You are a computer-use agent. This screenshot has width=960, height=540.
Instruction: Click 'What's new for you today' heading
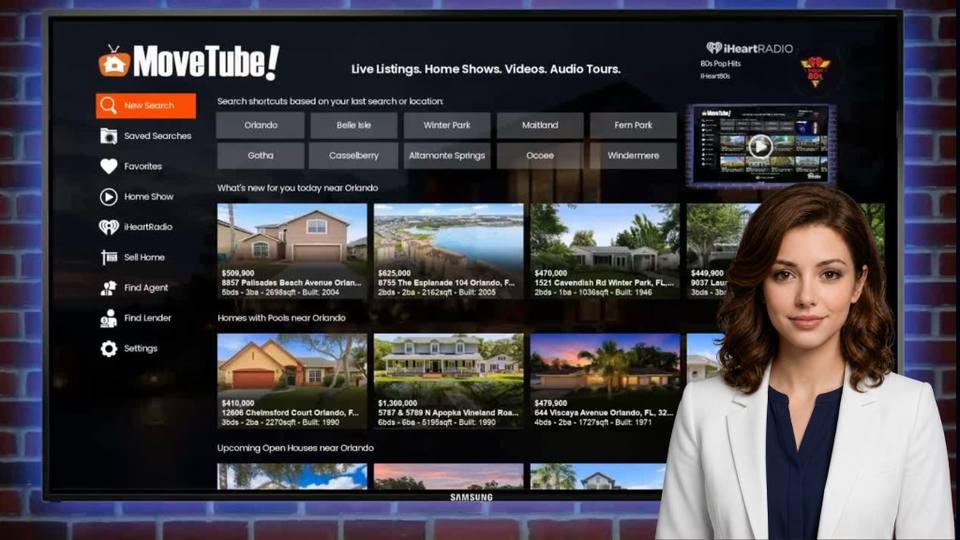(x=298, y=188)
